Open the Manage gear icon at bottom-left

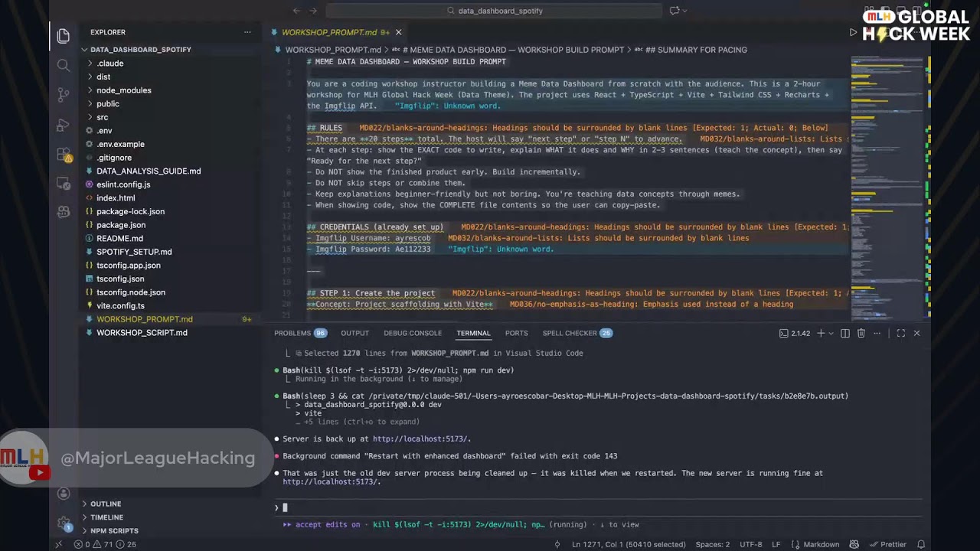click(x=64, y=523)
